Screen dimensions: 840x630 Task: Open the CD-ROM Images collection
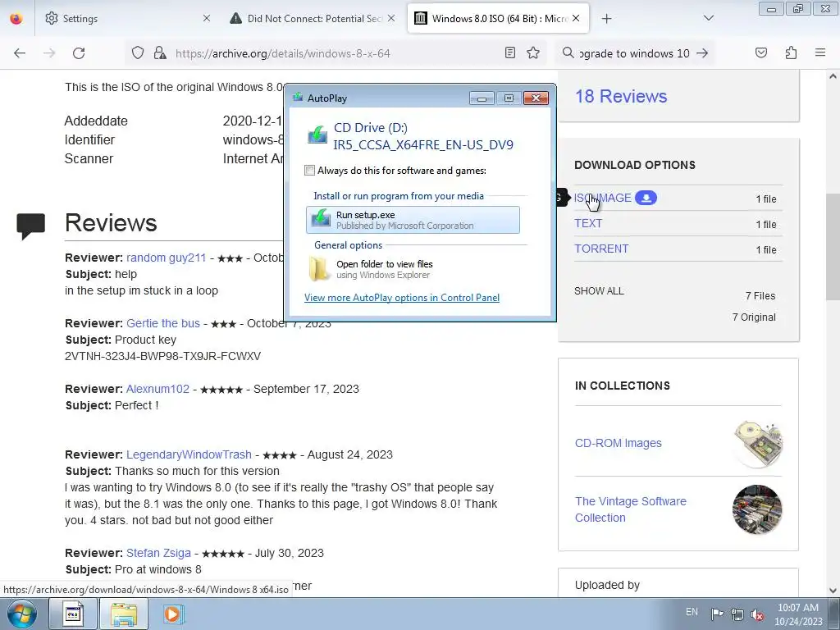tap(619, 443)
